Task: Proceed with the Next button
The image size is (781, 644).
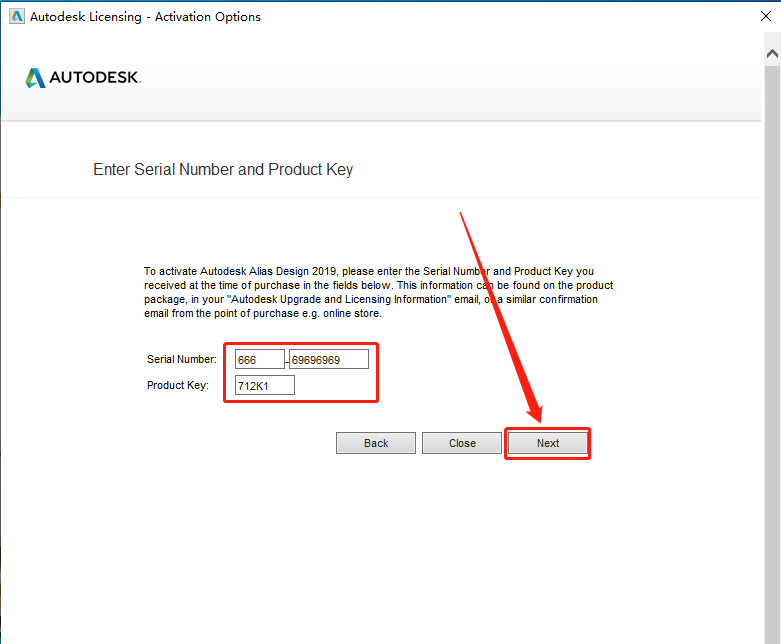Action: [547, 443]
